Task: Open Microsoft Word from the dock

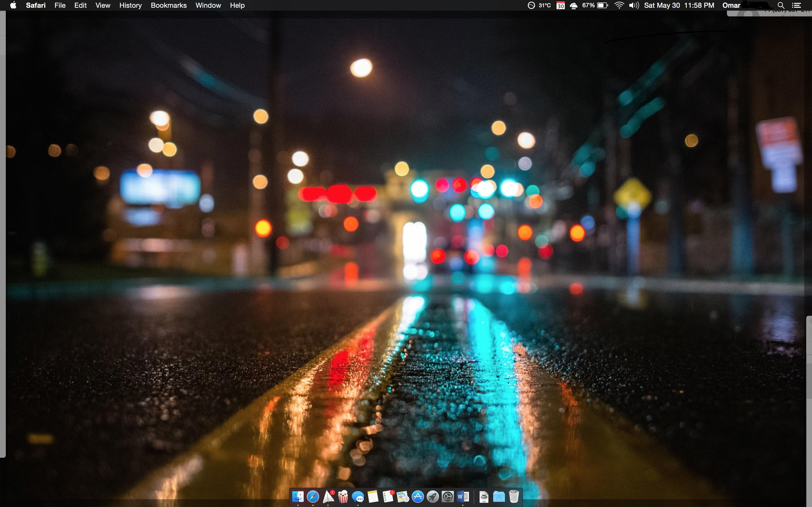Action: (x=463, y=497)
